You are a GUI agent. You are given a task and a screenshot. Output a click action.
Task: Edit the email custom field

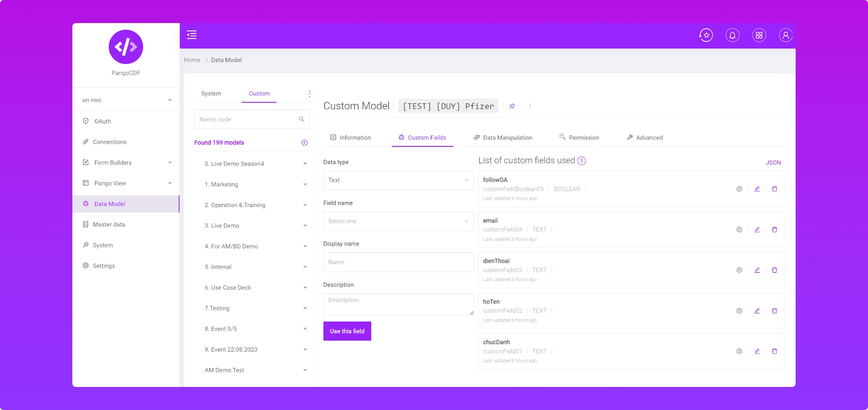(757, 230)
